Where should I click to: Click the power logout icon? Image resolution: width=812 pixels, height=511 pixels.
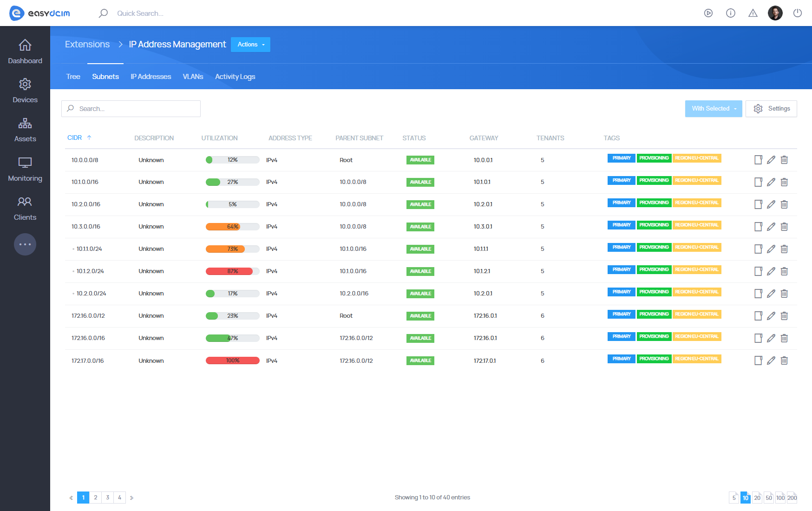(x=797, y=13)
